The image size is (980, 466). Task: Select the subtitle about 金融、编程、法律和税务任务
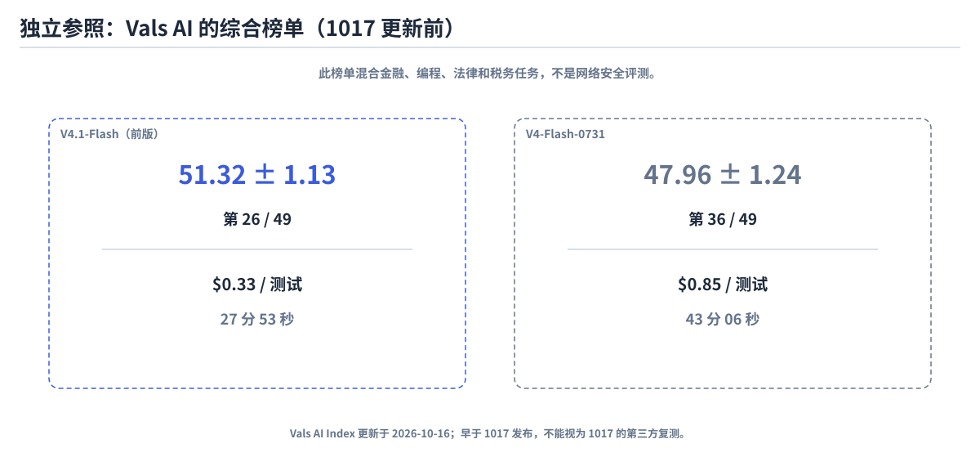pos(488,74)
